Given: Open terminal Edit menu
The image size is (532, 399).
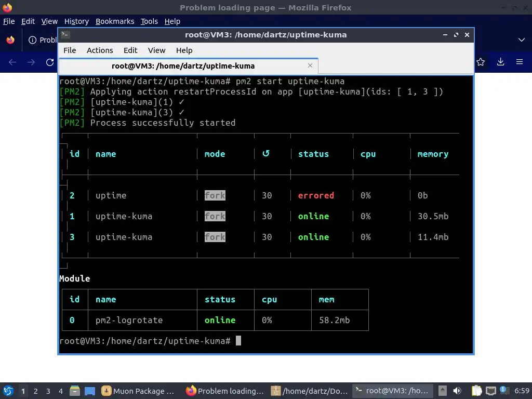Looking at the screenshot, I should pos(130,50).
